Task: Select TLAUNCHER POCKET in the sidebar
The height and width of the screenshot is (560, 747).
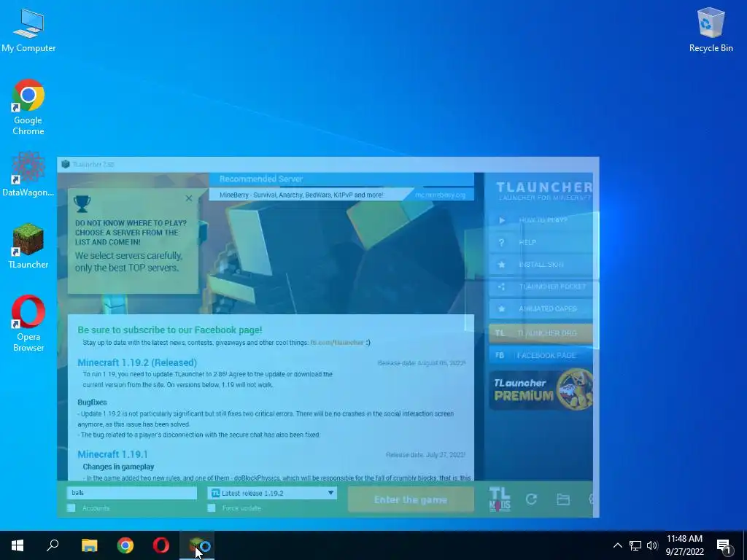Action: point(541,287)
